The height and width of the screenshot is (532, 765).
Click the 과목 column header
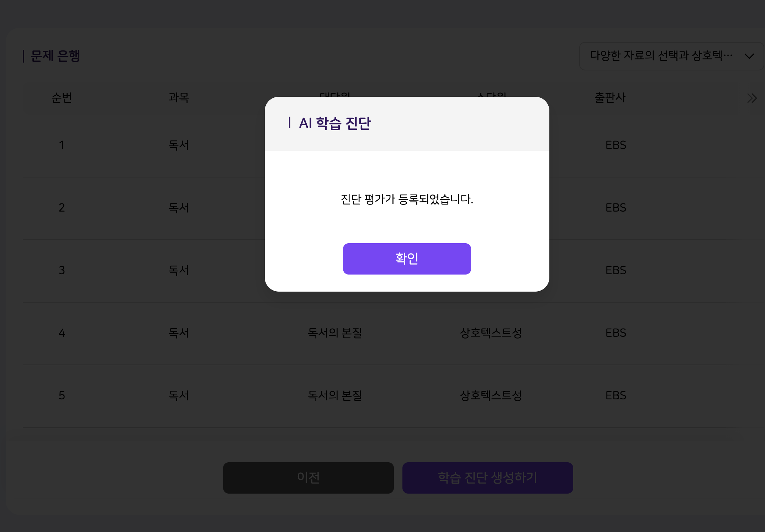(179, 97)
